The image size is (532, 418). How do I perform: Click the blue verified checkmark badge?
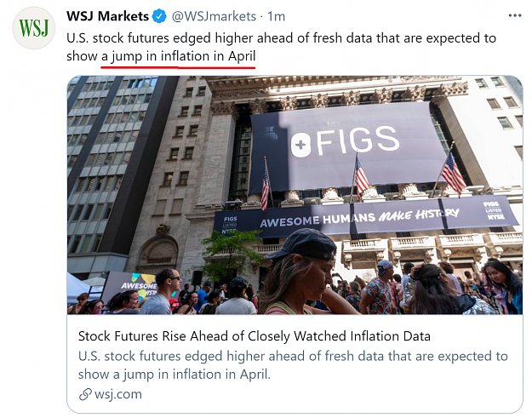tap(159, 16)
